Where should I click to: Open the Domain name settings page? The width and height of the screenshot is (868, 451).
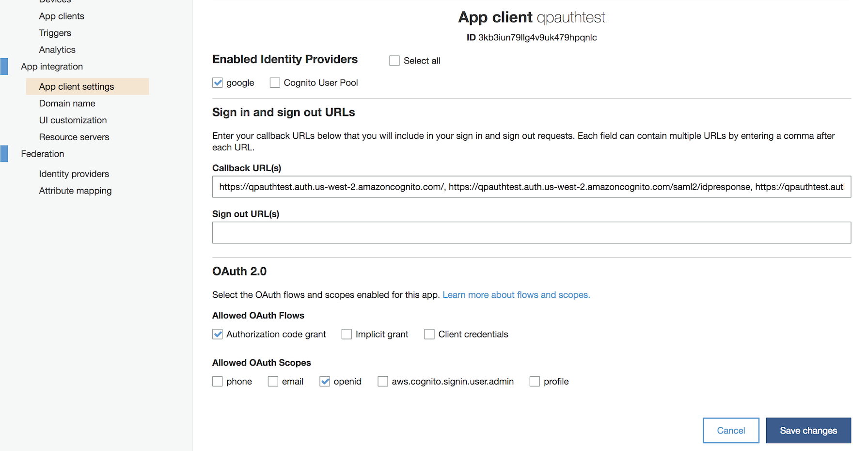[67, 103]
